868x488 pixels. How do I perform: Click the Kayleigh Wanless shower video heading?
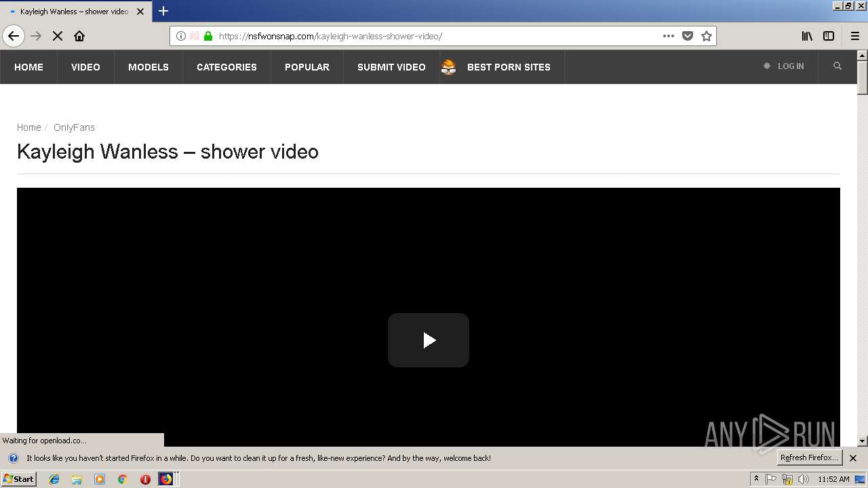click(167, 151)
